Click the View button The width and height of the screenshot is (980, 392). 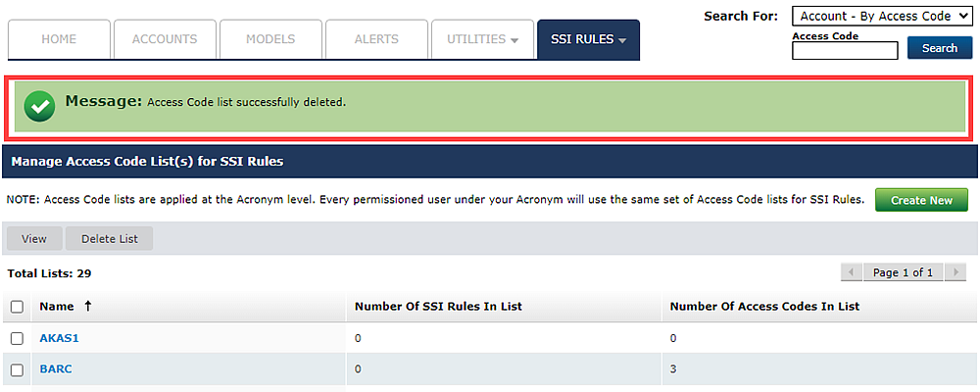(x=34, y=239)
